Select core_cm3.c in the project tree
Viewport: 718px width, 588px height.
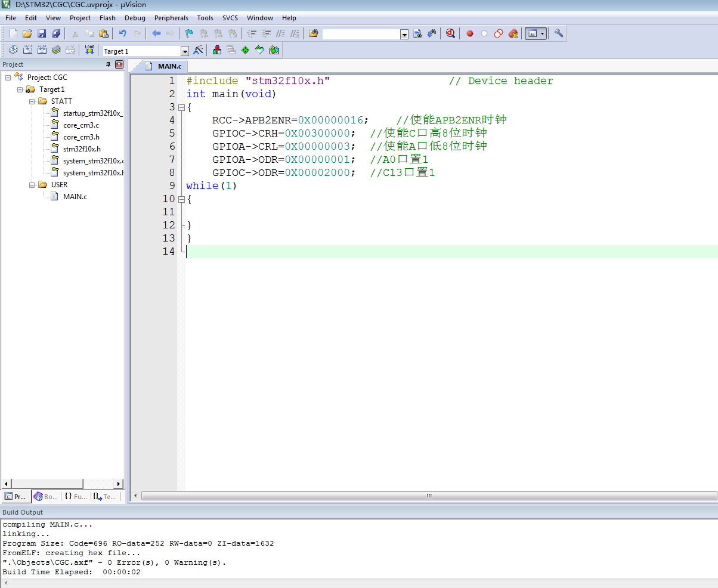[81, 125]
